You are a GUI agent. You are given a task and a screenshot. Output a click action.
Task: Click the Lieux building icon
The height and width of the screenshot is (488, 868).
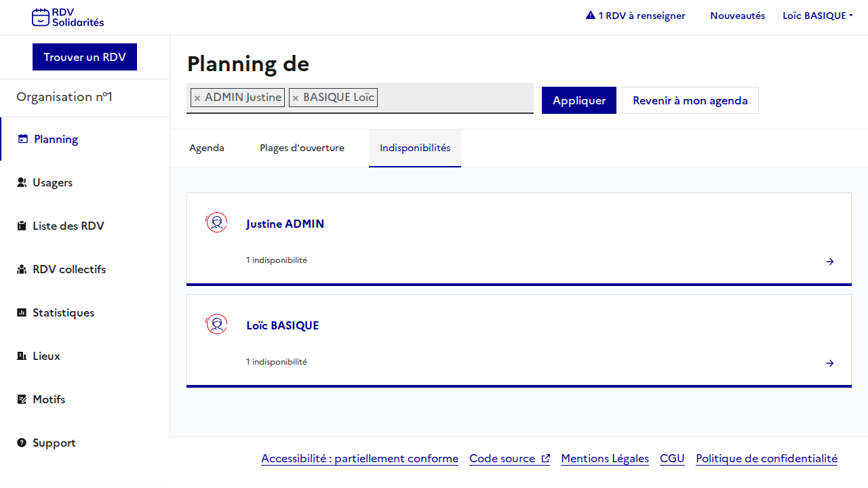pos(22,356)
